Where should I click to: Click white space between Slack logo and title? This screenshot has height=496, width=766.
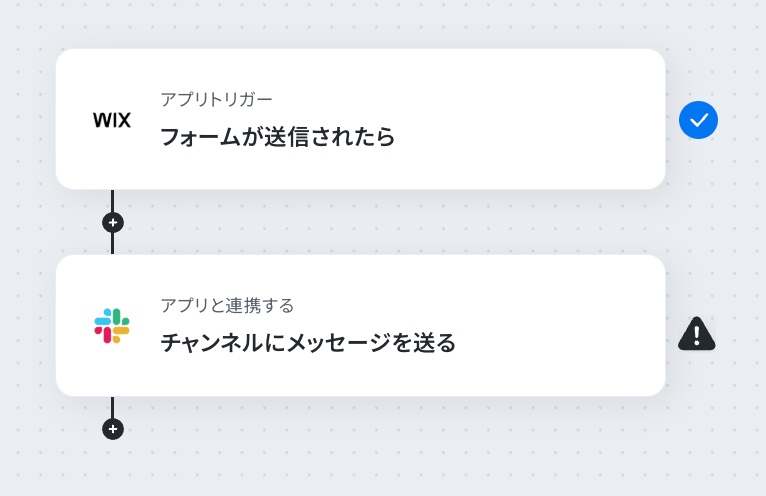[145, 326]
